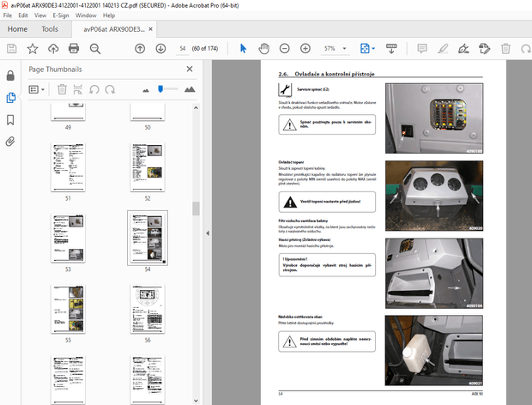Image resolution: width=532 pixels, height=405 pixels.
Task: Select page 53 thumbnail
Action: tap(68, 239)
